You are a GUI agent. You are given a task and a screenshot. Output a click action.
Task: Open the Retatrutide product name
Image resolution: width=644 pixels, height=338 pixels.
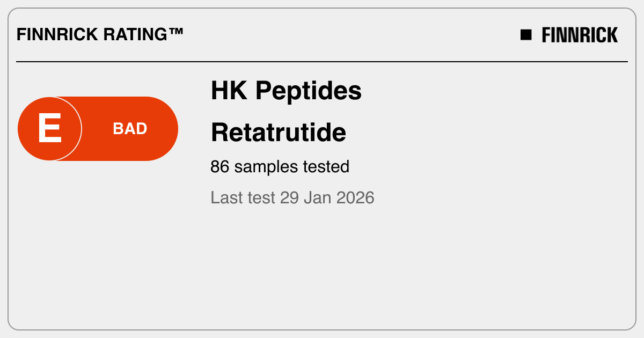[279, 132]
